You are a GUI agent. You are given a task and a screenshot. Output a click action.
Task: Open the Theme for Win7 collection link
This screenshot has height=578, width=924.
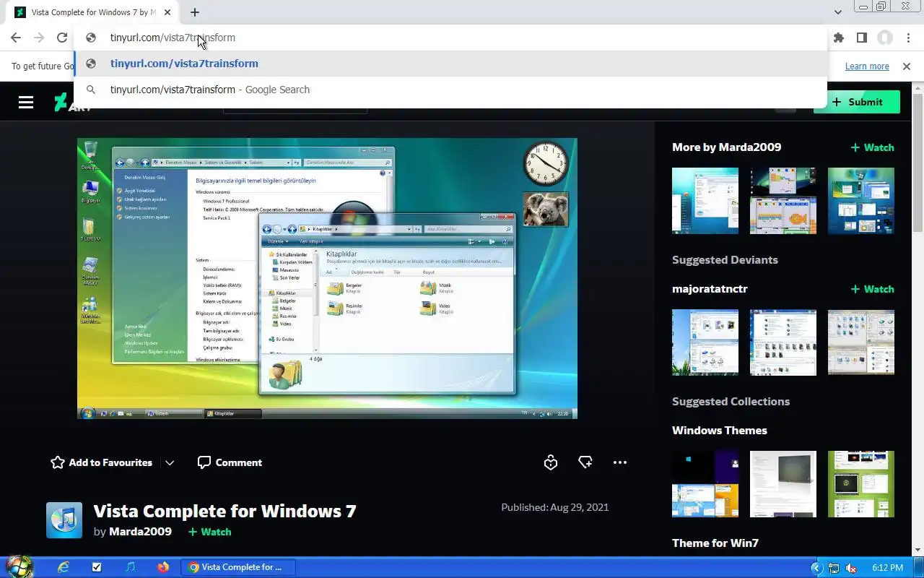715,543
